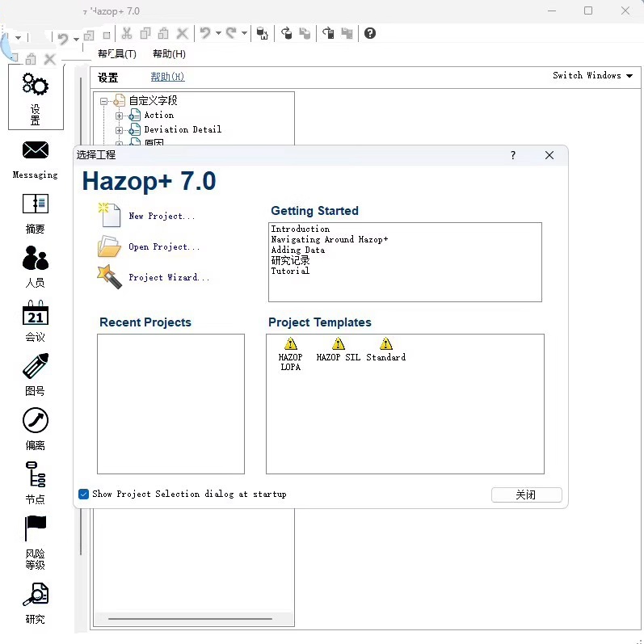Collapse the 自定义字段 tree node
The image size is (644, 644).
point(103,101)
